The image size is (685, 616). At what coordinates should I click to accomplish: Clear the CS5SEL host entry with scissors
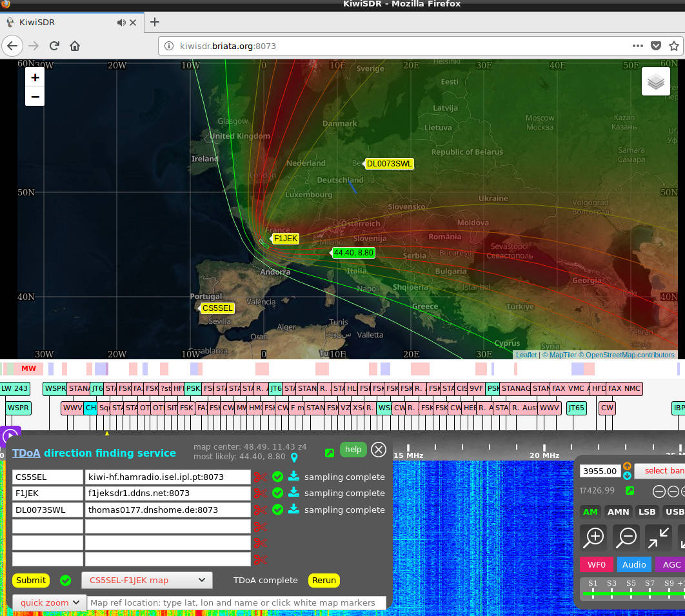(x=260, y=477)
